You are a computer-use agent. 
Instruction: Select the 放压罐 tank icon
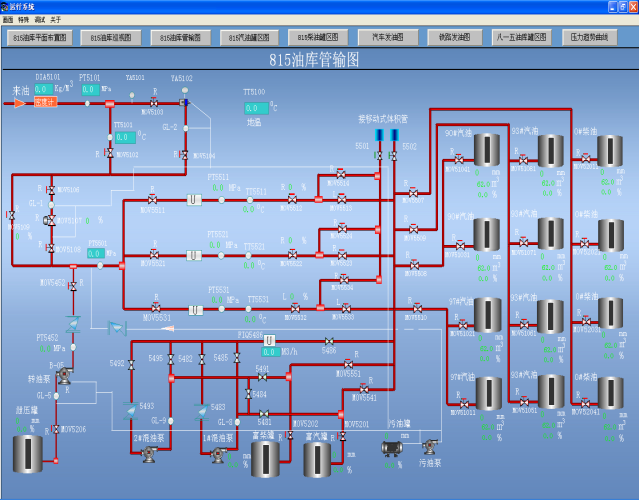pyautogui.click(x=28, y=453)
